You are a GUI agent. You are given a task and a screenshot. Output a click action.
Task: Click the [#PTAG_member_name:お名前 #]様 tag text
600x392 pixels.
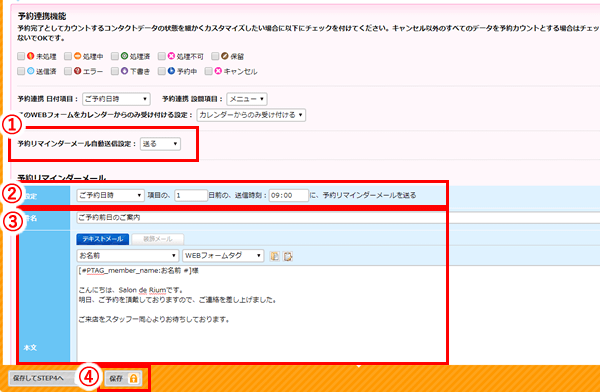(139, 271)
